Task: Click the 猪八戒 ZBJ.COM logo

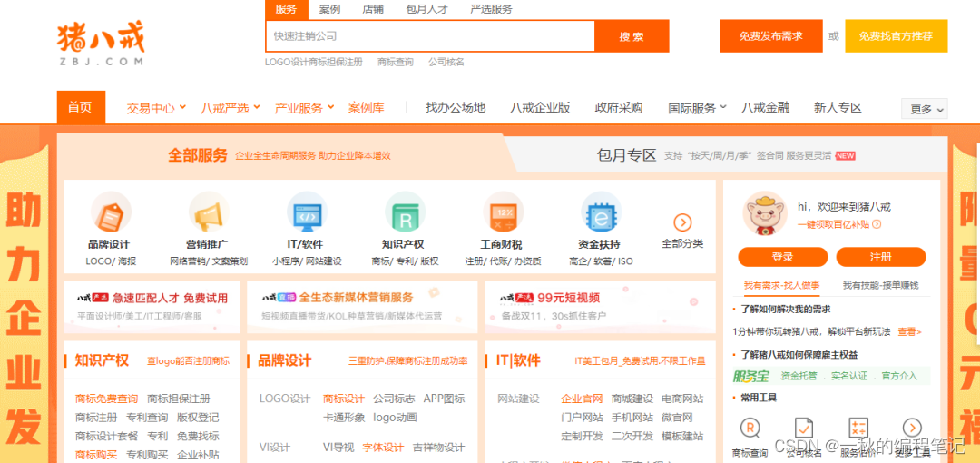Action: (x=101, y=45)
